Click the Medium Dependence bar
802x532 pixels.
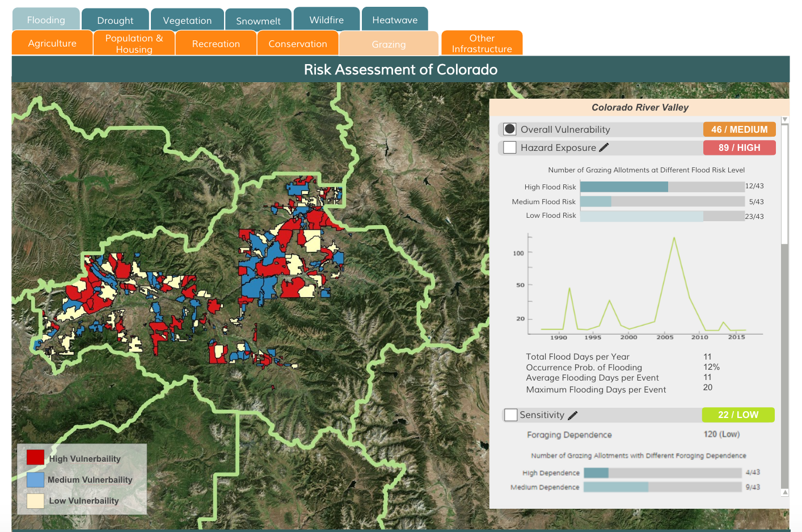click(662, 487)
